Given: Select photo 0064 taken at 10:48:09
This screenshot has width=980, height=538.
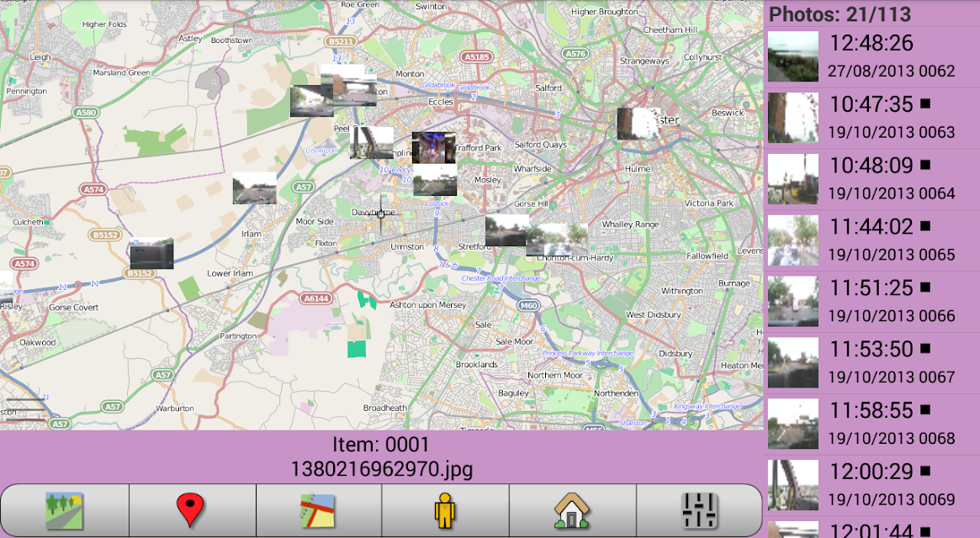Looking at the screenshot, I should (x=872, y=179).
